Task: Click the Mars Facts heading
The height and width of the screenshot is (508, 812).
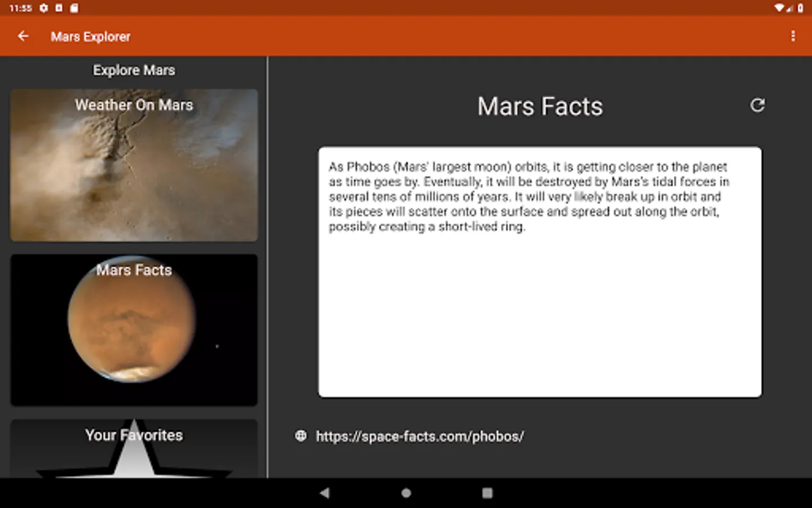Action: tap(540, 107)
